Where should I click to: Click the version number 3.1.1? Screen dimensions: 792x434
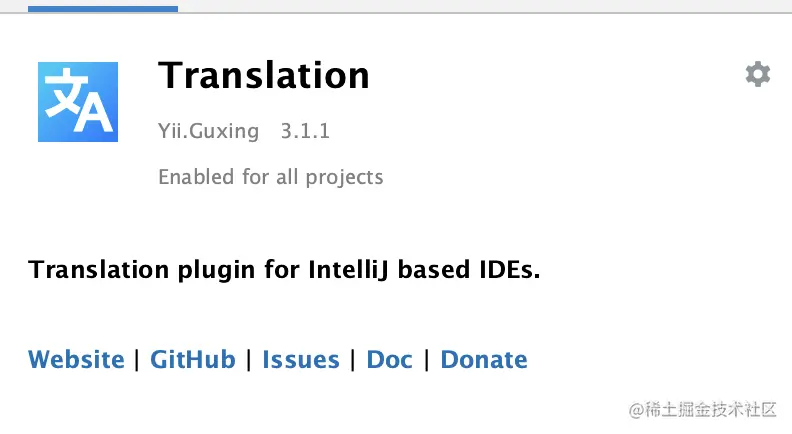[x=305, y=131]
